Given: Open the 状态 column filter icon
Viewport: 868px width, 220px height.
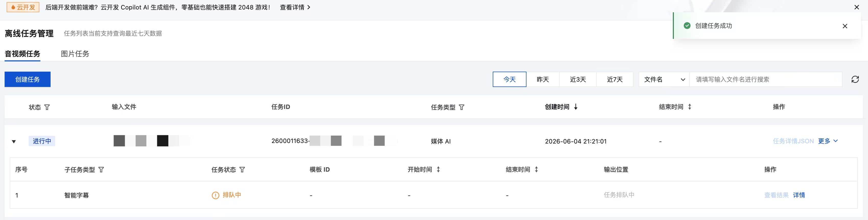Looking at the screenshot, I should pos(47,107).
